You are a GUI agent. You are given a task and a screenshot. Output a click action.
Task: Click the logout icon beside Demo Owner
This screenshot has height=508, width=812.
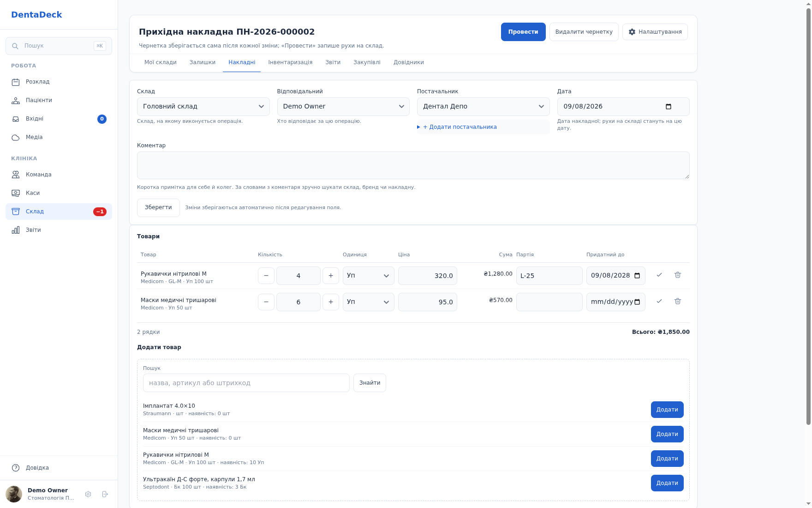pyautogui.click(x=105, y=494)
